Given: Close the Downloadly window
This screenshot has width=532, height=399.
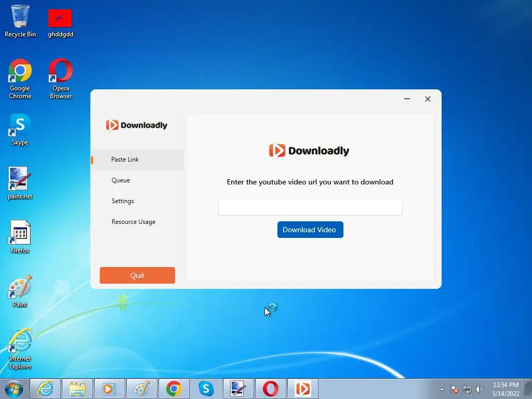Looking at the screenshot, I should pyautogui.click(x=428, y=99).
